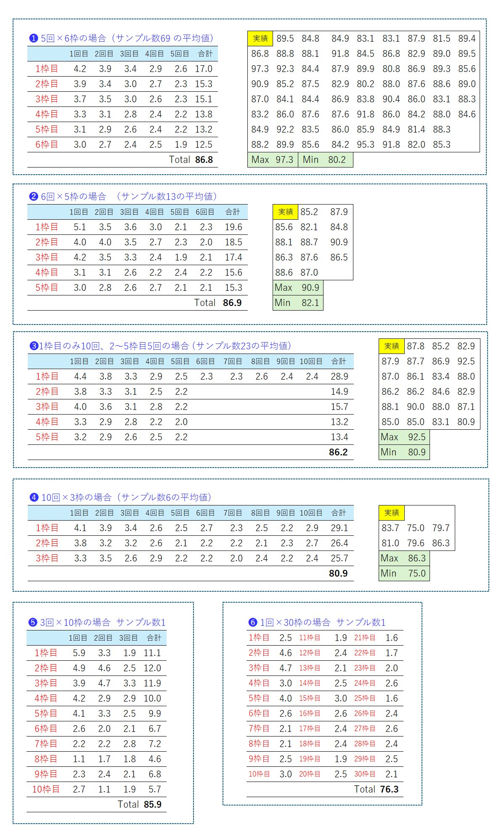Image resolution: width=504 pixels, height=835 pixels.
Task: Click the heading ❹ 10回×3枠の場合
Action: (120, 497)
